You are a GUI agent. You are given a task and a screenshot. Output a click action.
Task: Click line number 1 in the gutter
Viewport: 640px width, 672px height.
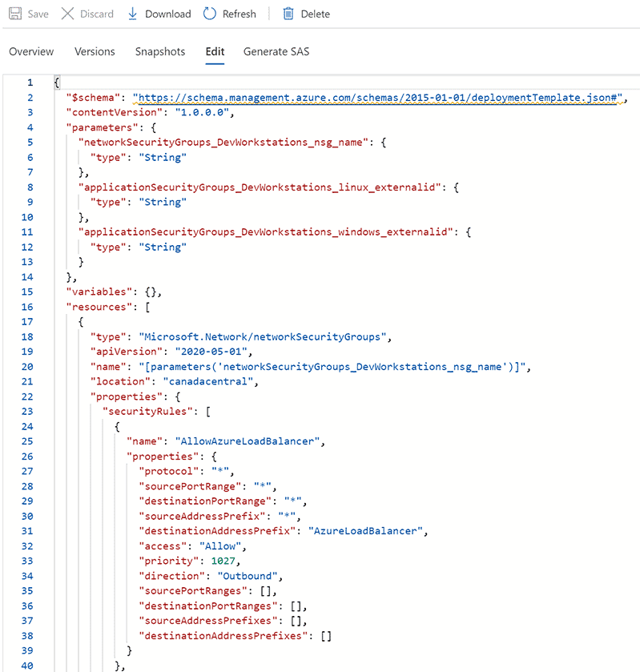30,81
